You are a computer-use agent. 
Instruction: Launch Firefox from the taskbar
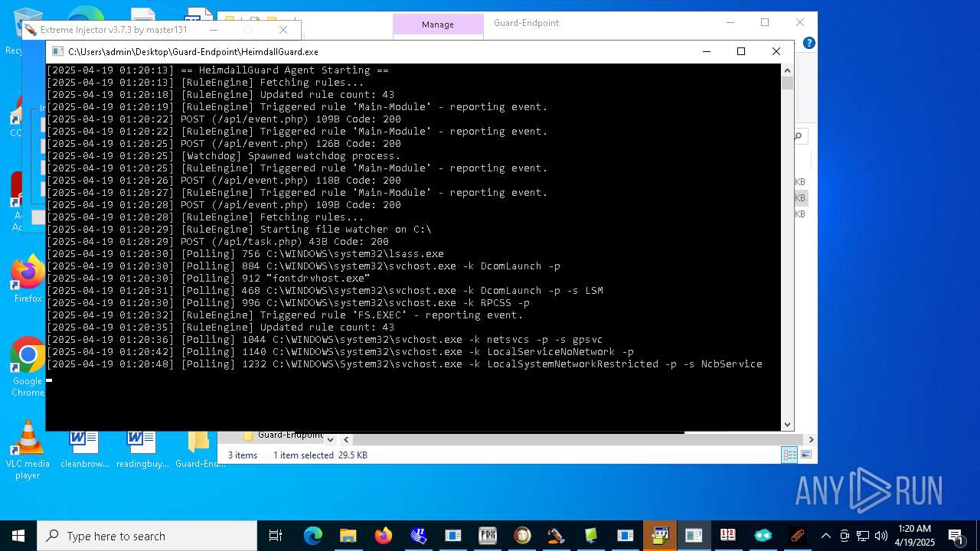[384, 536]
